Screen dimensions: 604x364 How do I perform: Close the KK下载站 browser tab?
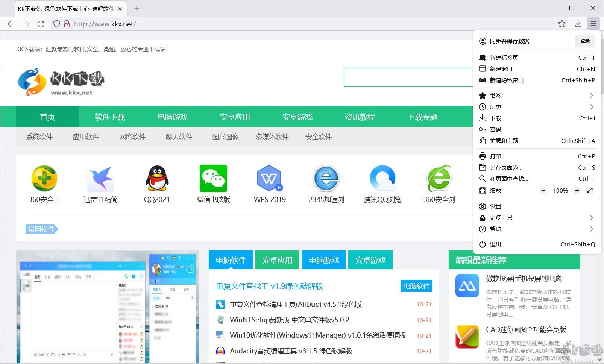(x=120, y=9)
